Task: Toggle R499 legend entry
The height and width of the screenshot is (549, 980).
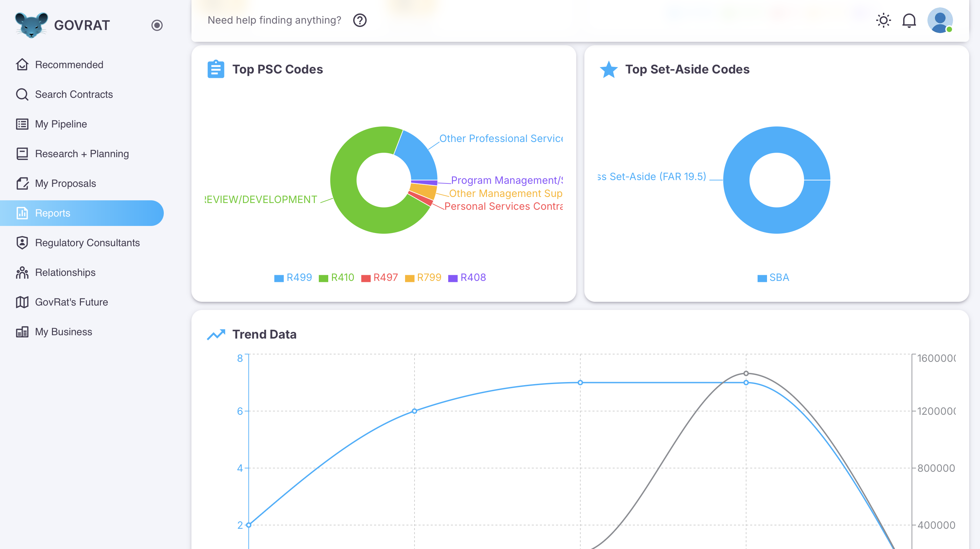Action: pos(293,278)
